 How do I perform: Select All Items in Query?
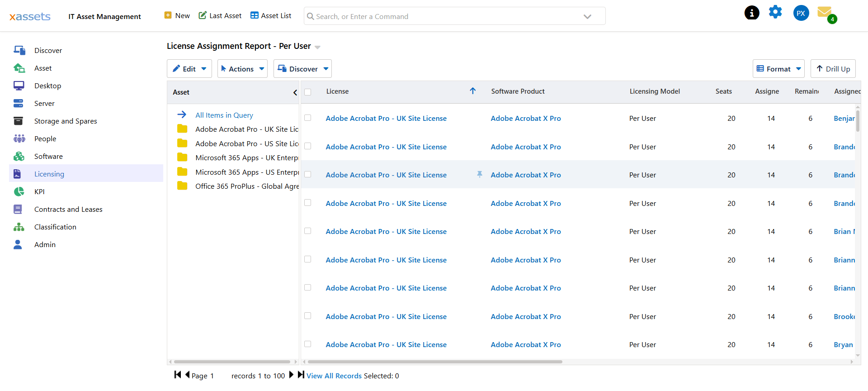click(224, 115)
